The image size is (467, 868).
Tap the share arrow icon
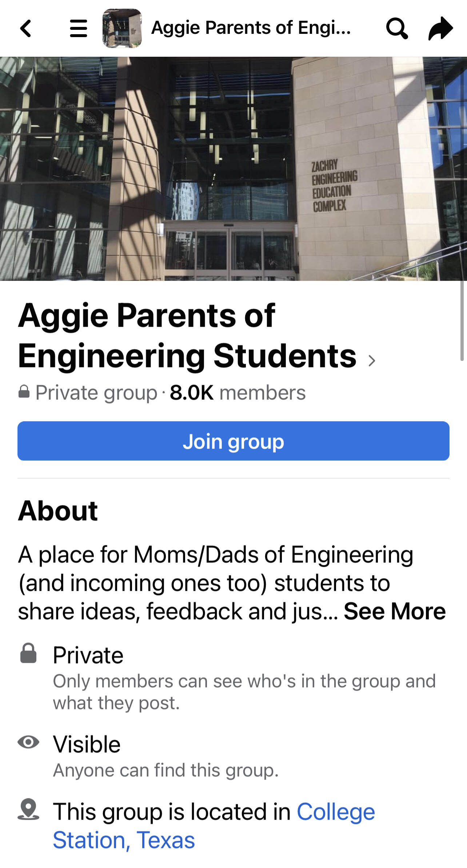(440, 28)
